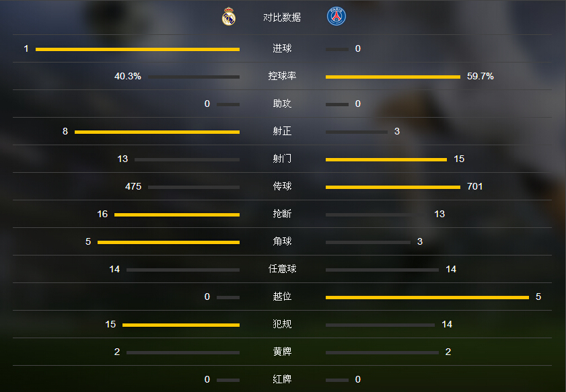The width and height of the screenshot is (566, 392).
Task: Select the 控球率 stat label
Action: click(282, 76)
